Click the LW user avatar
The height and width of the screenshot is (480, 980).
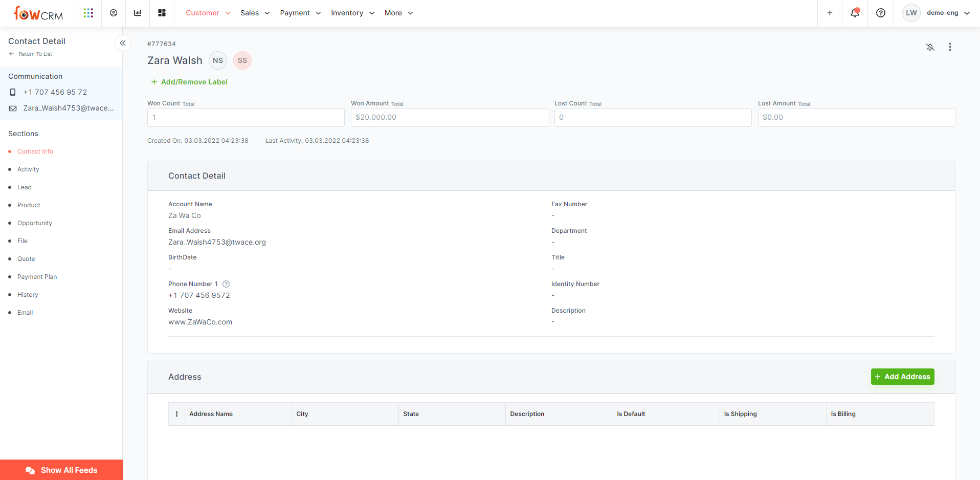pyautogui.click(x=911, y=13)
